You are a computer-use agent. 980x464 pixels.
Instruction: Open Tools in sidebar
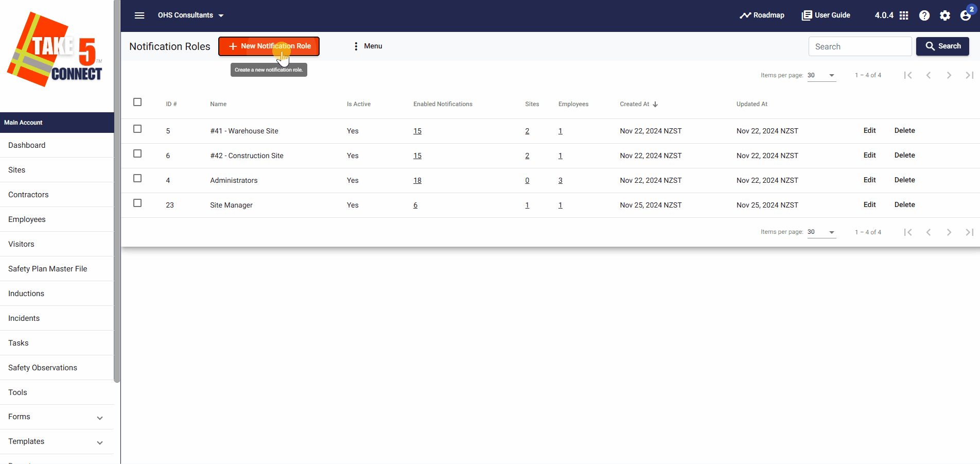pos(57,392)
